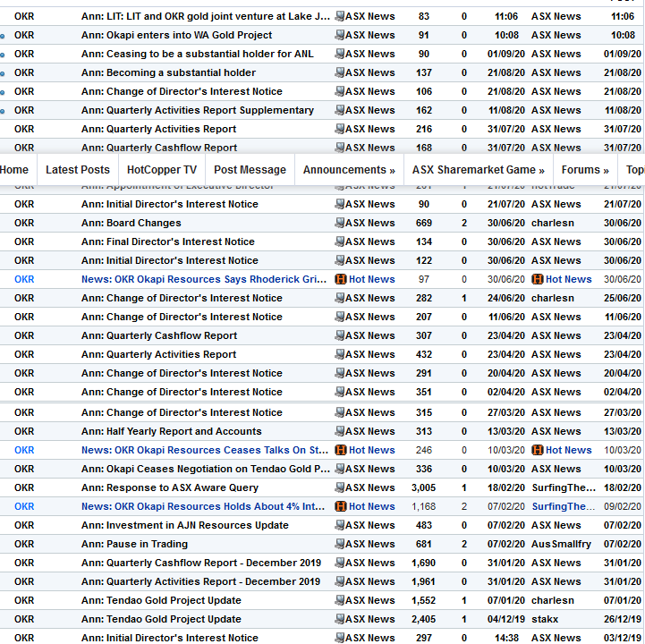Click Hot News source label on Ceases Talks row
Viewport: 645px width, 644px height.
371,450
